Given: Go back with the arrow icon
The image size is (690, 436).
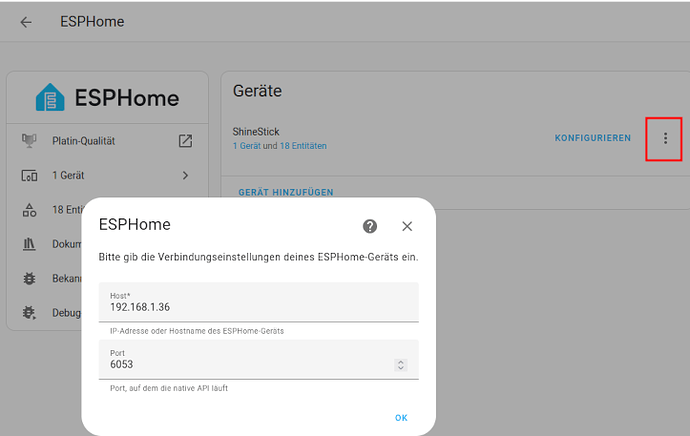Looking at the screenshot, I should (x=26, y=22).
